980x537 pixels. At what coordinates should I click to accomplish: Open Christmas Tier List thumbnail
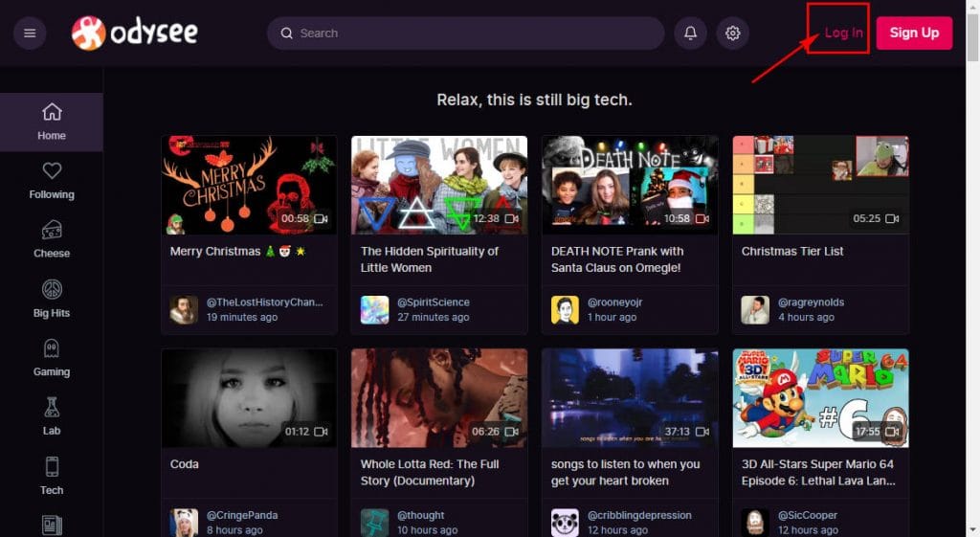[820, 185]
